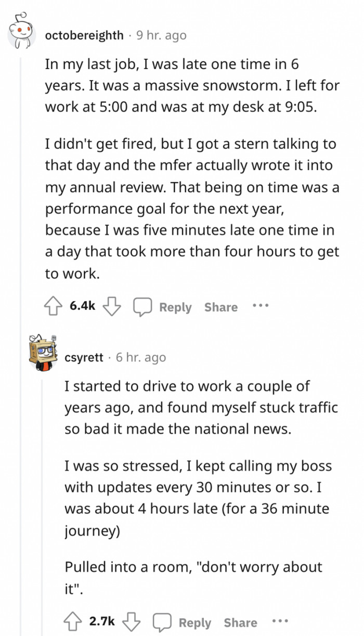Open the overflow menu on octobereighth's comment
The image size is (364, 636).
coord(260,306)
